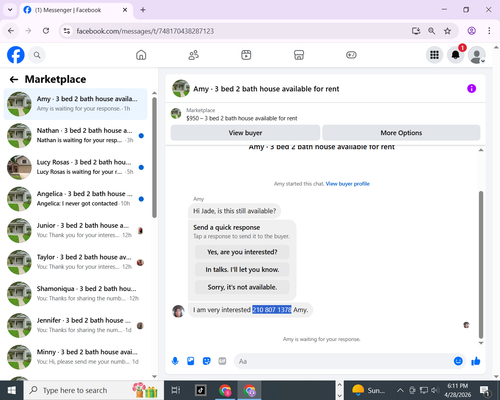Click the View buyer button
500x400 pixels.
coord(245,133)
